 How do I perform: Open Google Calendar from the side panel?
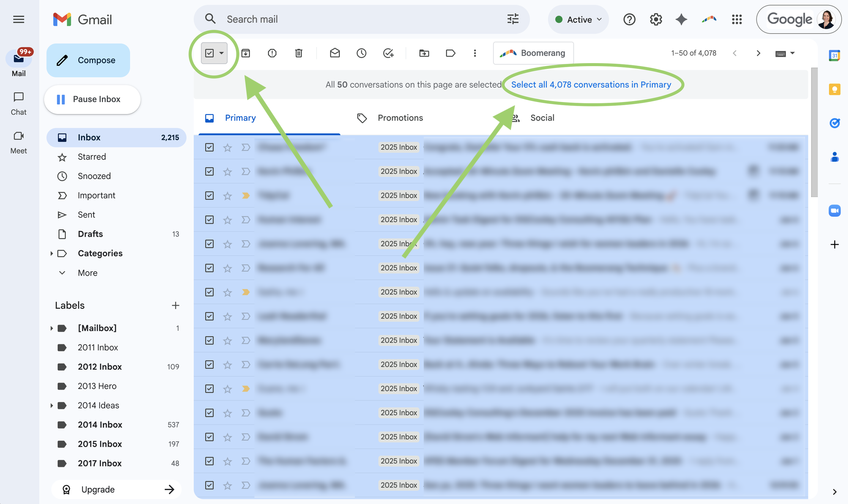835,55
